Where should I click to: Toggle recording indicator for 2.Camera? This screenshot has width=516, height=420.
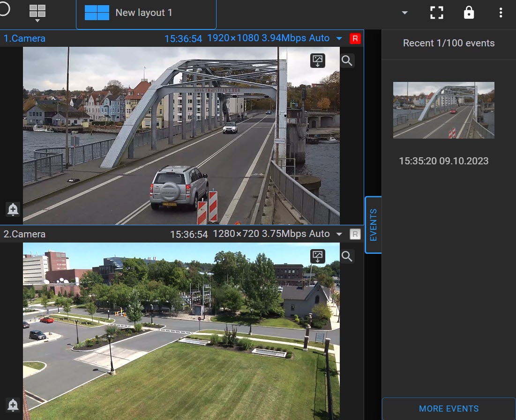tap(355, 234)
